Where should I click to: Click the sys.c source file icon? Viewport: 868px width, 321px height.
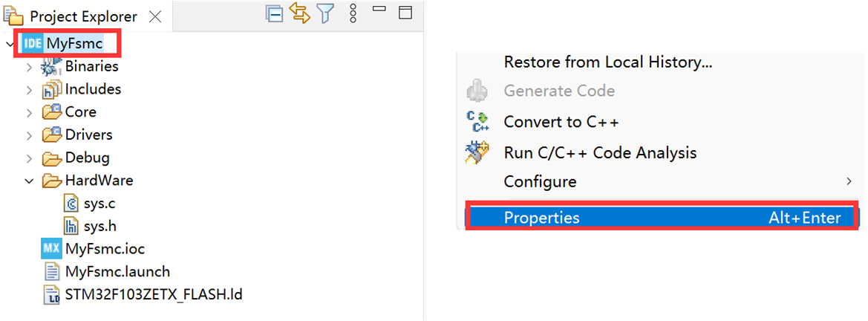click(x=72, y=203)
